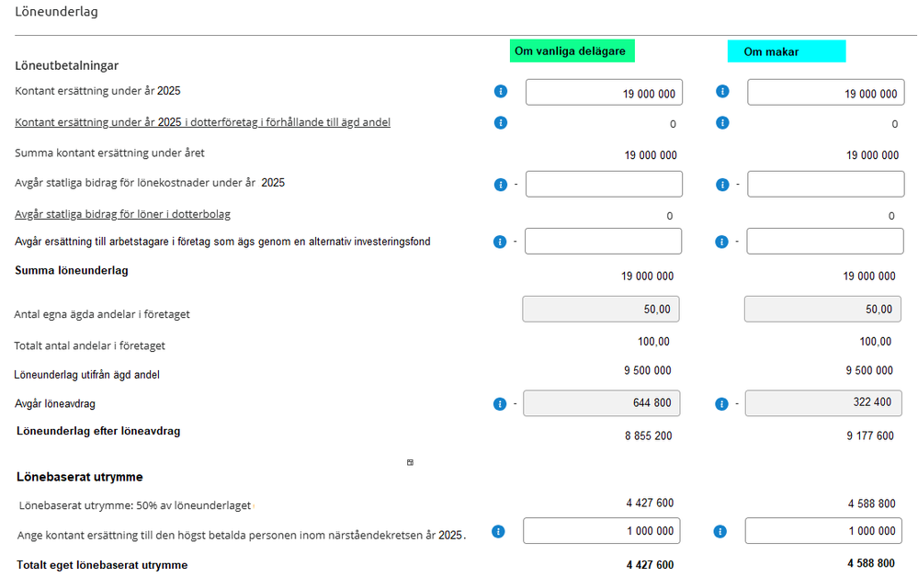Focus empty statliga bidrag lönekostnader field, vanliga delägare column
This screenshot has width=918, height=588.
[604, 184]
